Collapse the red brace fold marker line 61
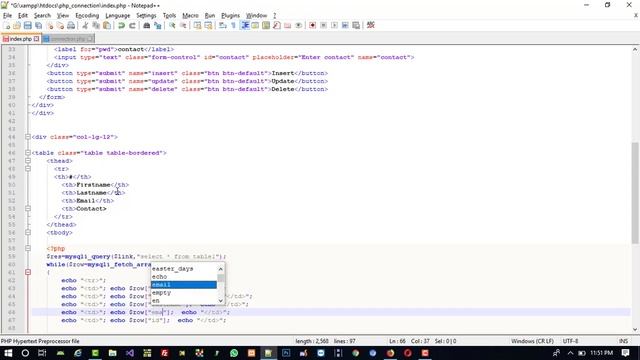This screenshot has width=640, height=360. (x=28, y=272)
